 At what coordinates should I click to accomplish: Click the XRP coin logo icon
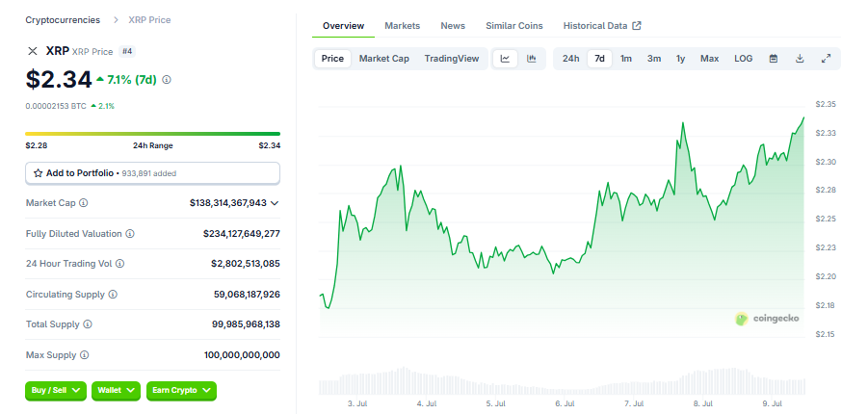(33, 51)
